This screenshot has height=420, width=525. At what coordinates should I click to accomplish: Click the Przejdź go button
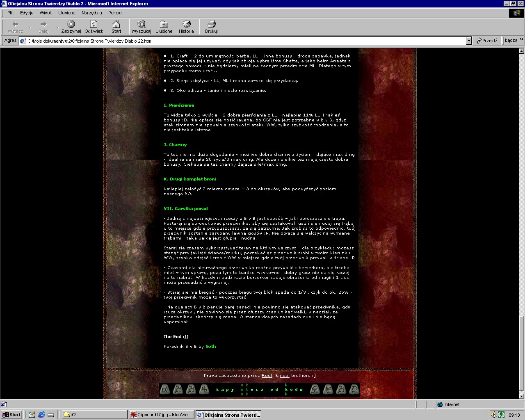coord(487,41)
